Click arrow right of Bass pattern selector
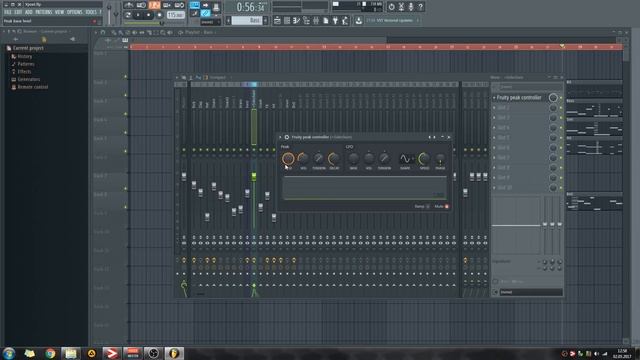640x360 pixels. pos(265,20)
